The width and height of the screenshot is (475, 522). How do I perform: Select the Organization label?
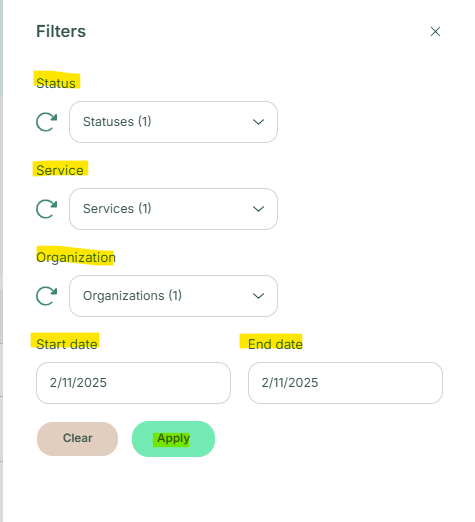tap(76, 257)
